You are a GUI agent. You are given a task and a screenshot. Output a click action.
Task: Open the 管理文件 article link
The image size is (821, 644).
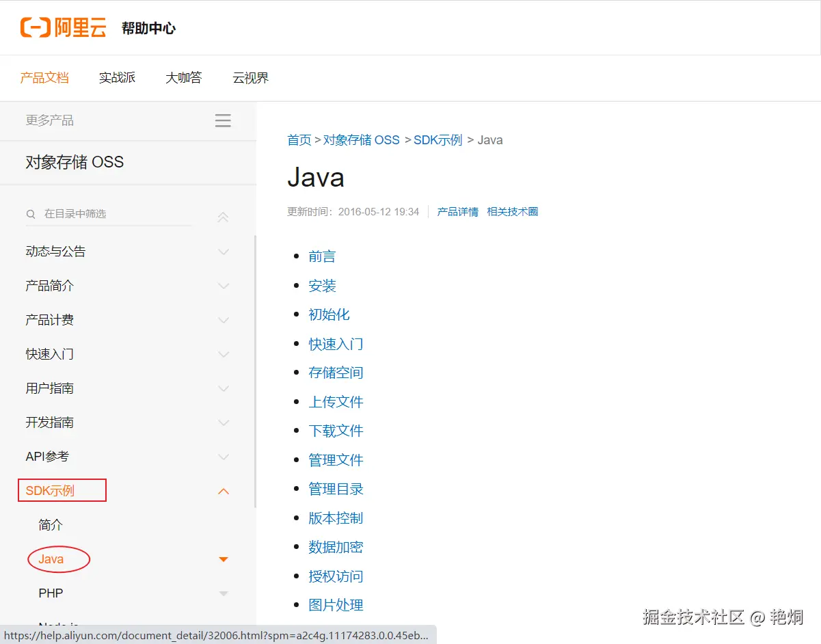(336, 460)
